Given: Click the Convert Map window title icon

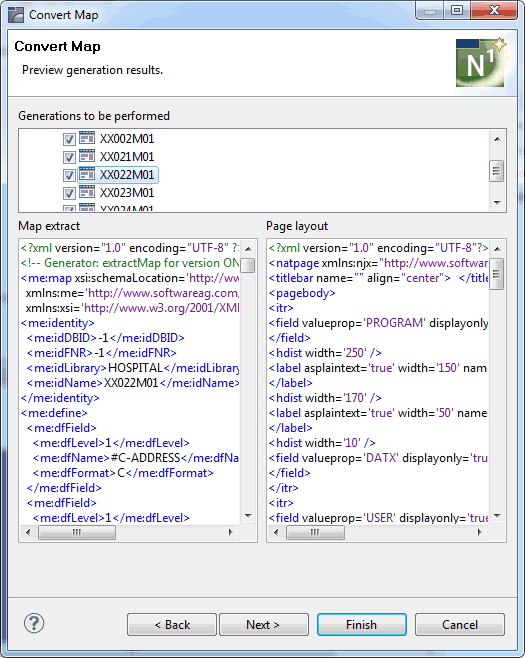Looking at the screenshot, I should coord(16,15).
